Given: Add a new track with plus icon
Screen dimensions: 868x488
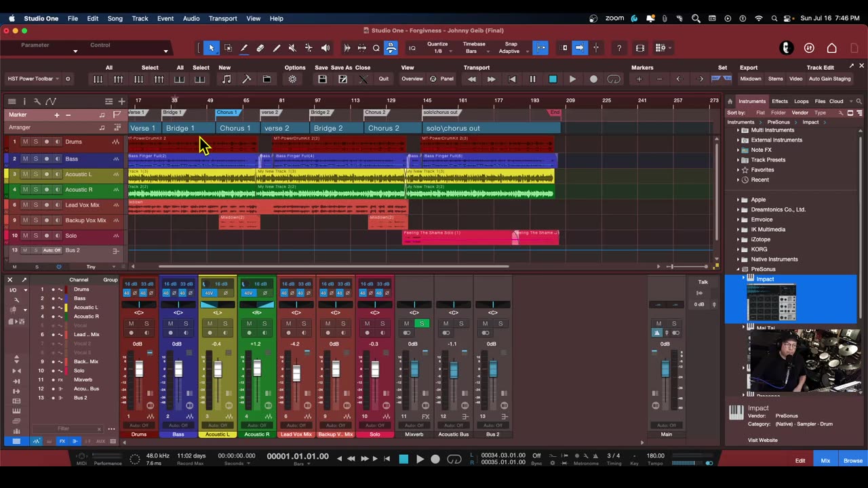Looking at the screenshot, I should pyautogui.click(x=122, y=101).
